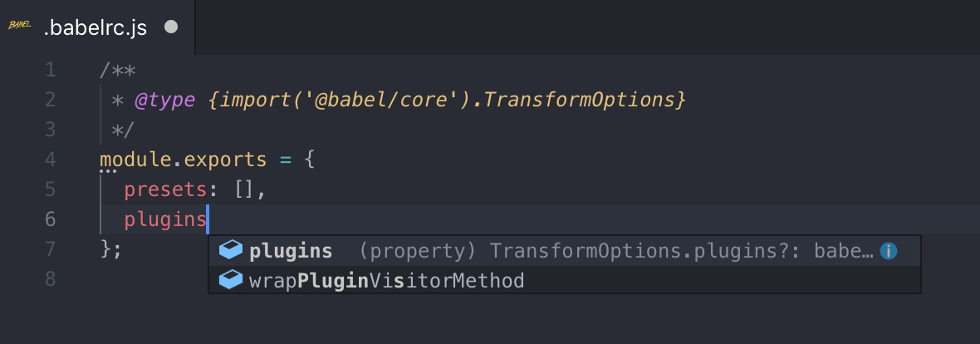Click line number 1 in the gutter
Viewport: 980px width, 344px height.
pyautogui.click(x=50, y=70)
